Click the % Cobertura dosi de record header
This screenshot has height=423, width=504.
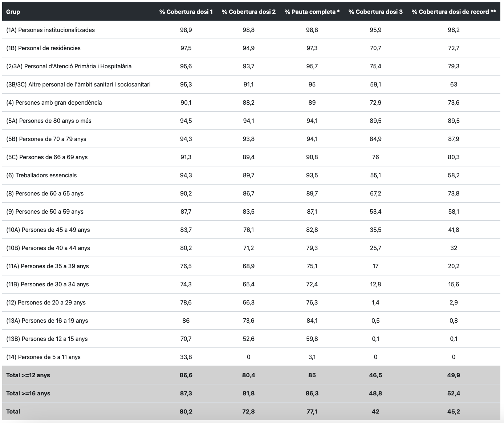[454, 12]
